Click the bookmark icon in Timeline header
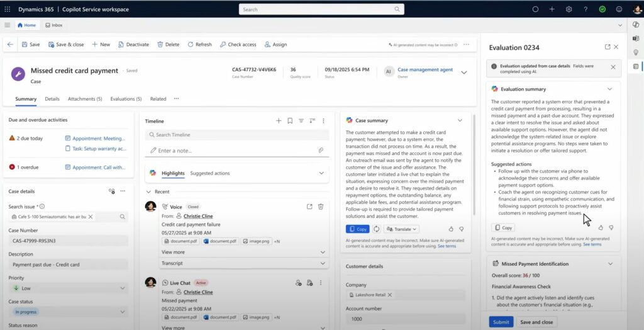Image resolution: width=644 pixels, height=330 pixels. (x=290, y=120)
